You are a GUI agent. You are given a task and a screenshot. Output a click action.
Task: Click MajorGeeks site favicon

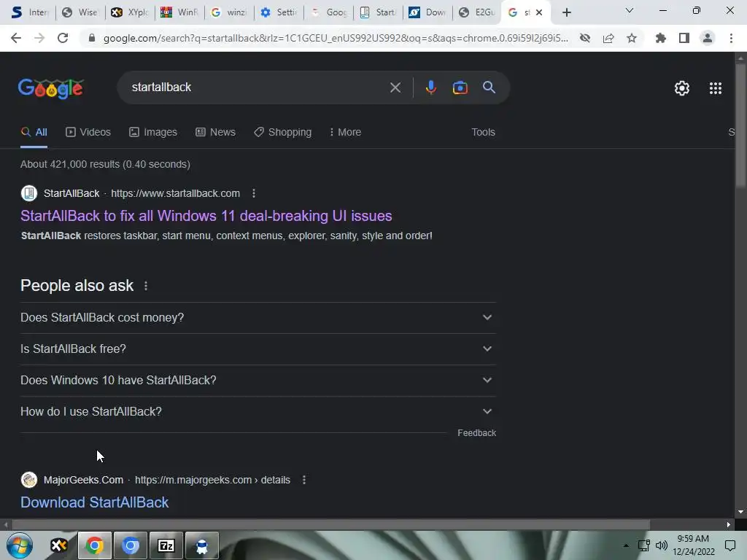coord(29,480)
